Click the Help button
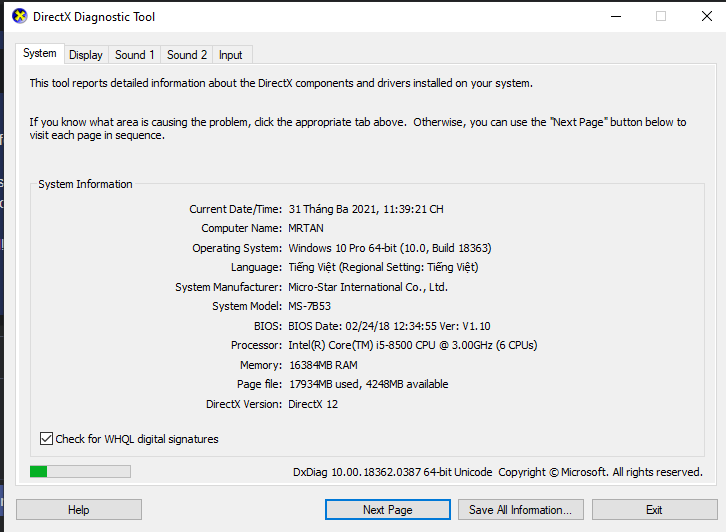This screenshot has width=726, height=532. (x=79, y=509)
